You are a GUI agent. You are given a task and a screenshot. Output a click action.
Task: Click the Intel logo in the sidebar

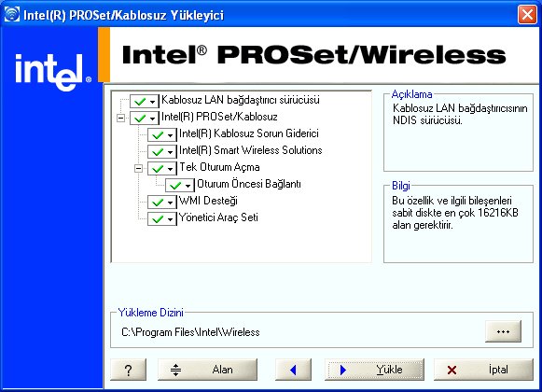tap(53, 72)
